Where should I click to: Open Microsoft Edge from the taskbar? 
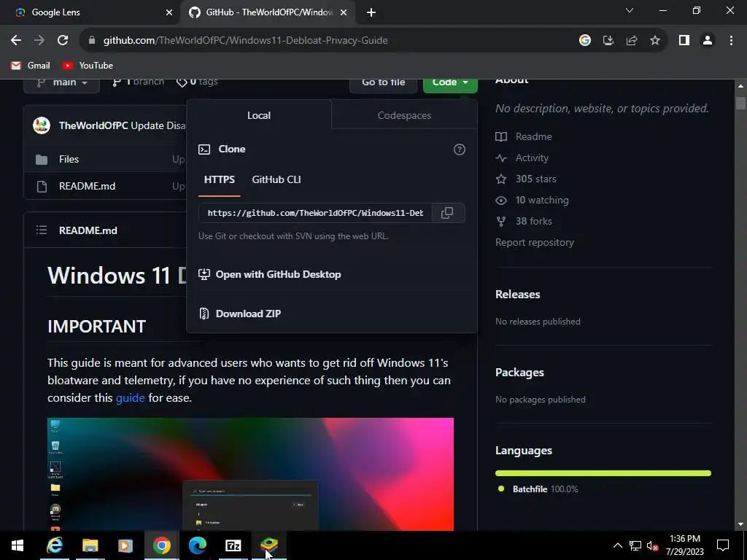(x=197, y=545)
